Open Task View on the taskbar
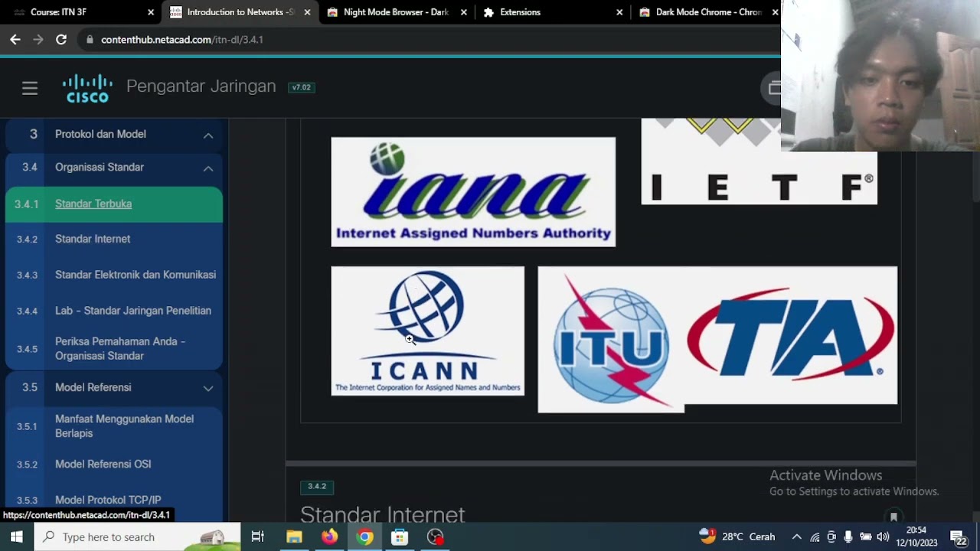 [258, 537]
